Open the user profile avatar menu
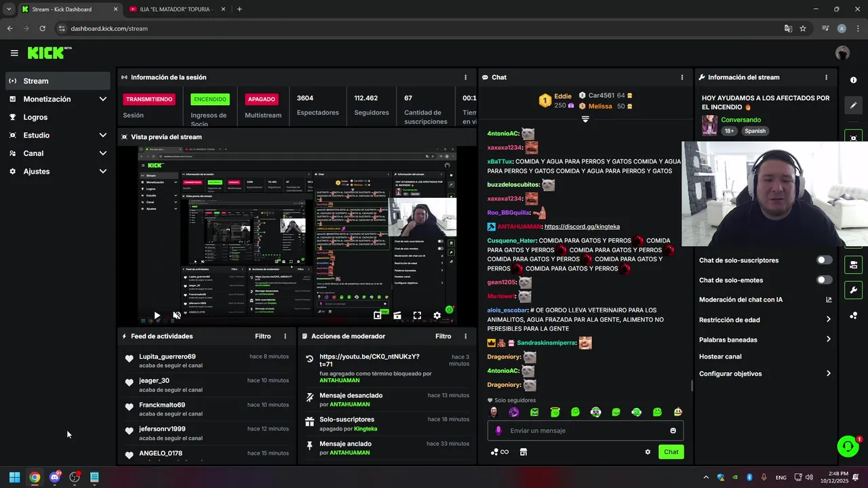The height and width of the screenshot is (488, 868). point(842,53)
